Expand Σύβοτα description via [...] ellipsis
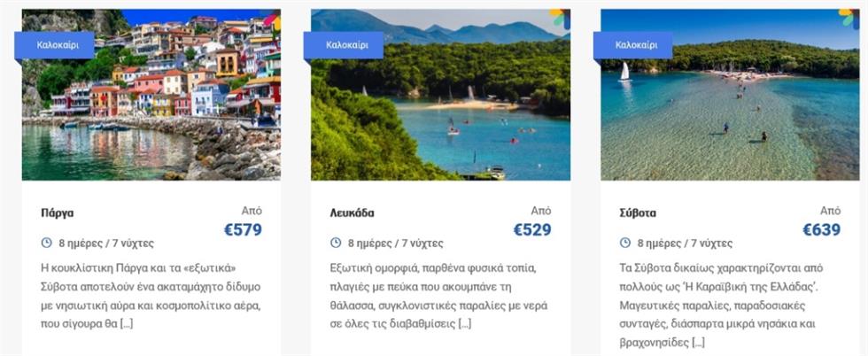 [699, 342]
